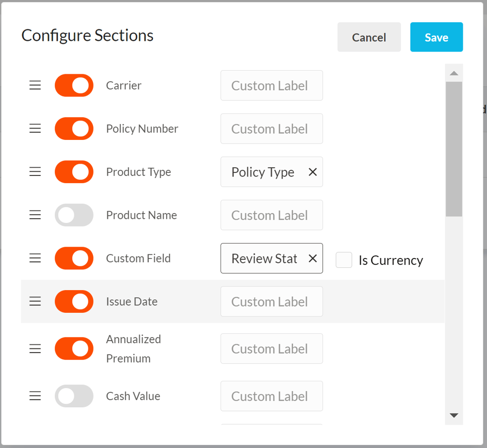Click the drag handle beside Product Name

35,215
